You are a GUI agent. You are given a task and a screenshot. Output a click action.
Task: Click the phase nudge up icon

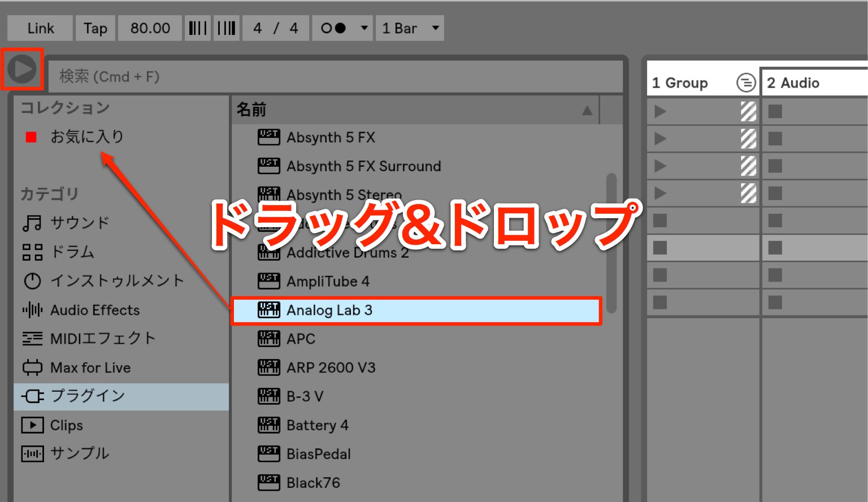(x=227, y=28)
